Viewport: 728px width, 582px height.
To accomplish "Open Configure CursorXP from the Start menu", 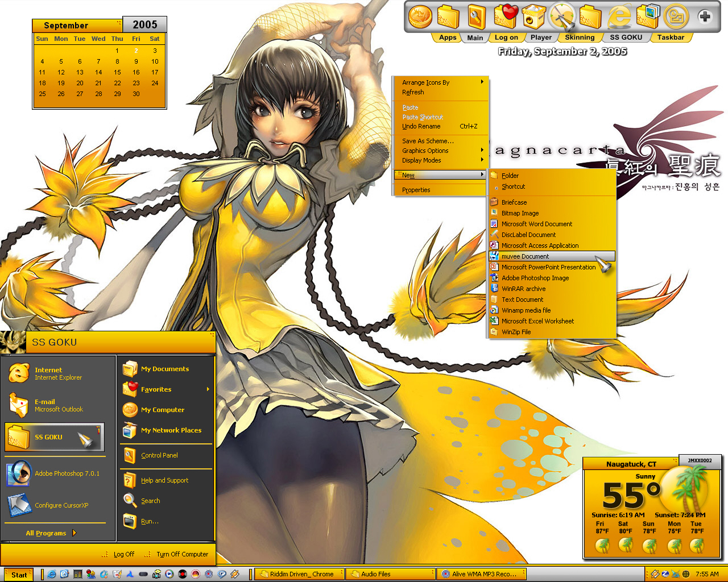I will click(55, 505).
